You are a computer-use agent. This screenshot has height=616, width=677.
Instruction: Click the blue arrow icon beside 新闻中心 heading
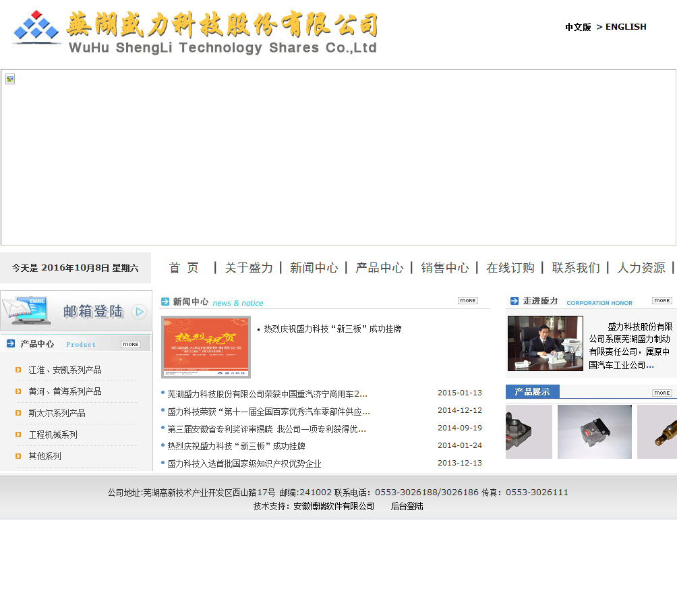point(165,302)
